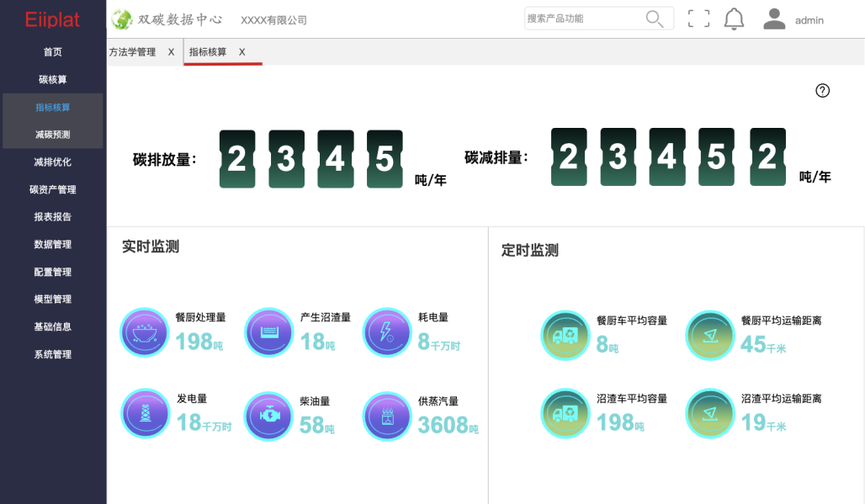
Task: Click the 发电量 power tower icon
Action: tap(145, 414)
